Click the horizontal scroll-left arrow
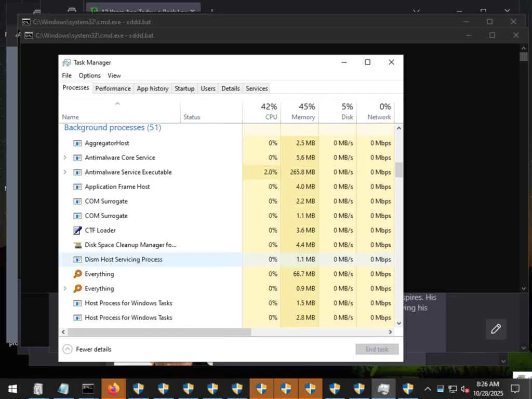The height and width of the screenshot is (399, 532). (63, 332)
